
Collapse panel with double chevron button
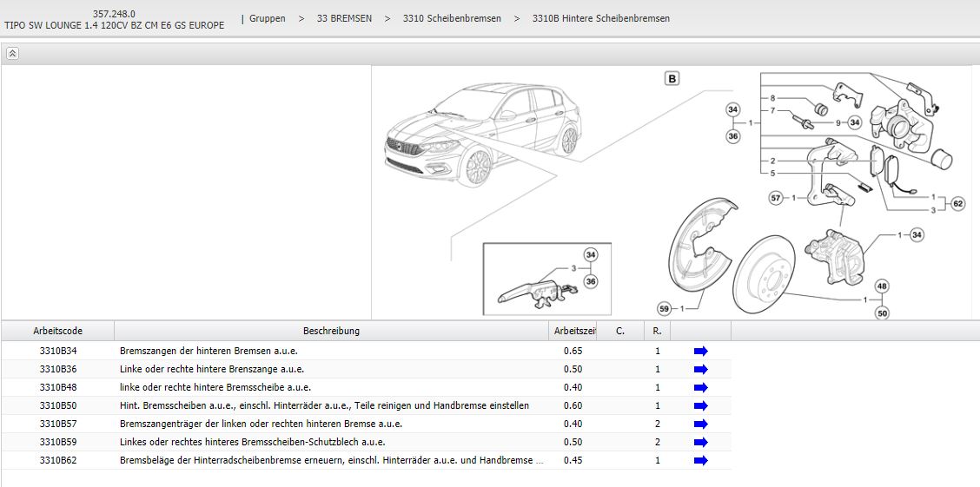[x=12, y=53]
